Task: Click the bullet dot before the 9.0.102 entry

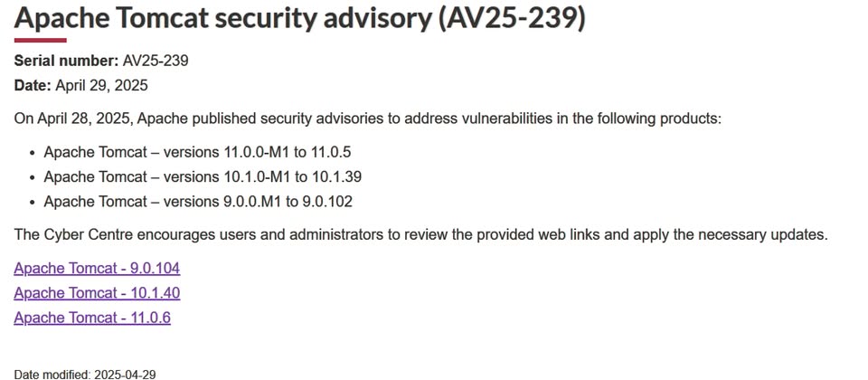Action: pos(33,202)
